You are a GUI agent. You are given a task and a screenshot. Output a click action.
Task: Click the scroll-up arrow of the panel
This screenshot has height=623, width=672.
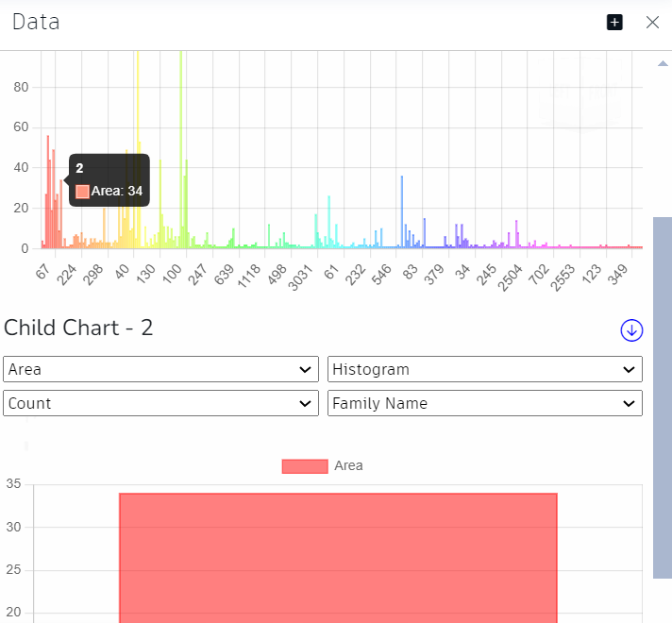tap(662, 64)
